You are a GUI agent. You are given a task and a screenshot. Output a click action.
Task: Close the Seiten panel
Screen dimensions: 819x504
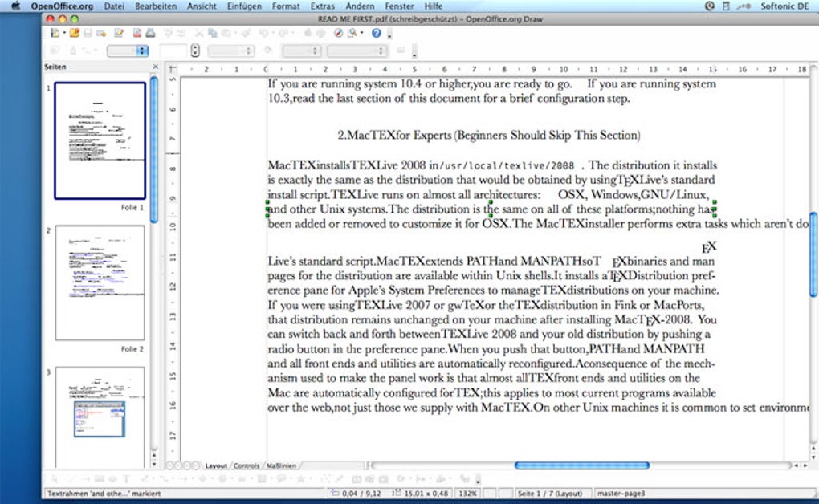(155, 67)
